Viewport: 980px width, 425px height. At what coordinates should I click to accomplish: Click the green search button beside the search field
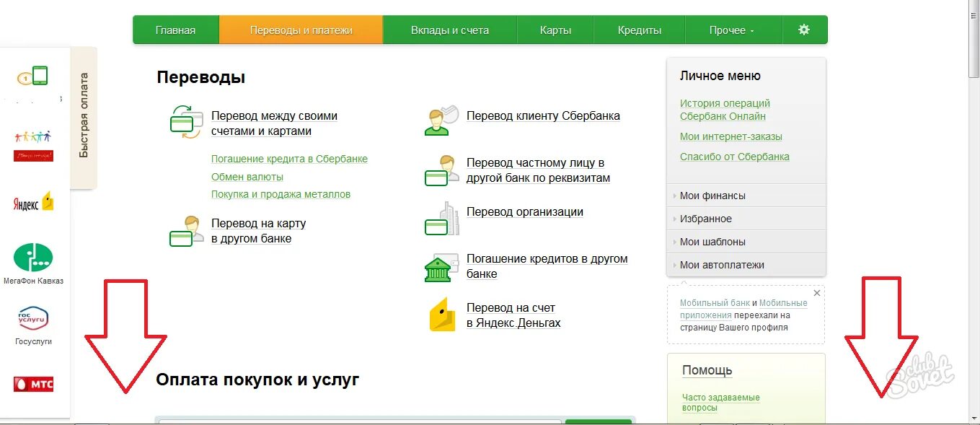(x=598, y=422)
